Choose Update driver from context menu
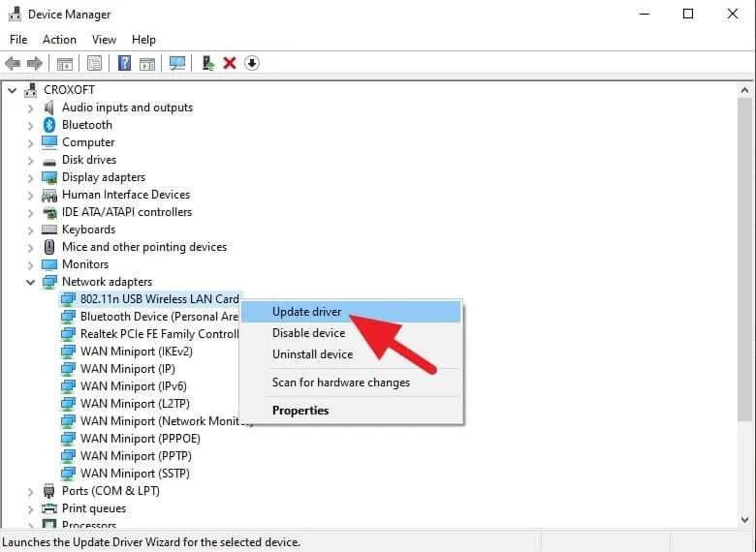The image size is (756, 552). pyautogui.click(x=351, y=312)
